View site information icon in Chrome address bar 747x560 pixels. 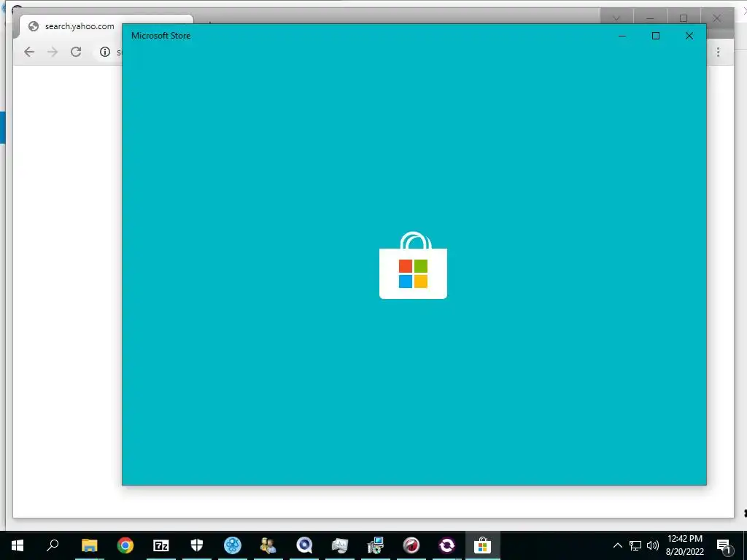[x=105, y=52]
